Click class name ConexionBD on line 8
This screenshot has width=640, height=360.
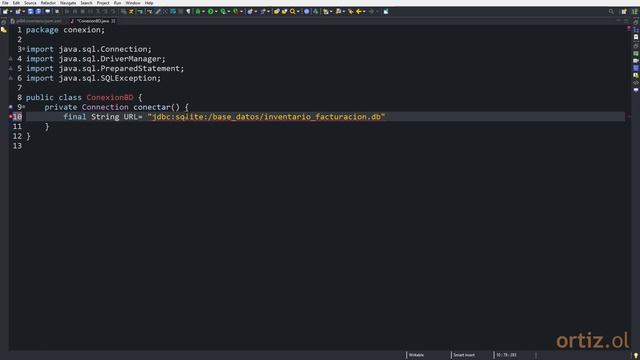(110, 98)
